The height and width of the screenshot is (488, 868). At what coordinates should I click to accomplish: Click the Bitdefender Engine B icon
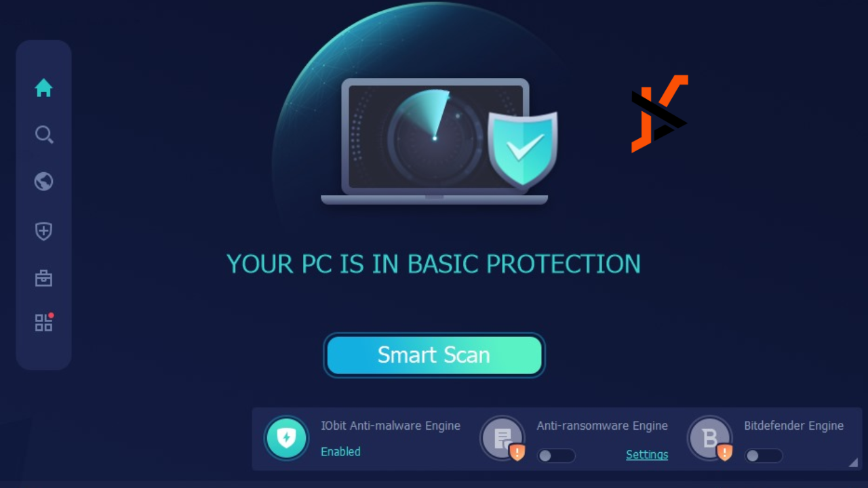(x=710, y=438)
